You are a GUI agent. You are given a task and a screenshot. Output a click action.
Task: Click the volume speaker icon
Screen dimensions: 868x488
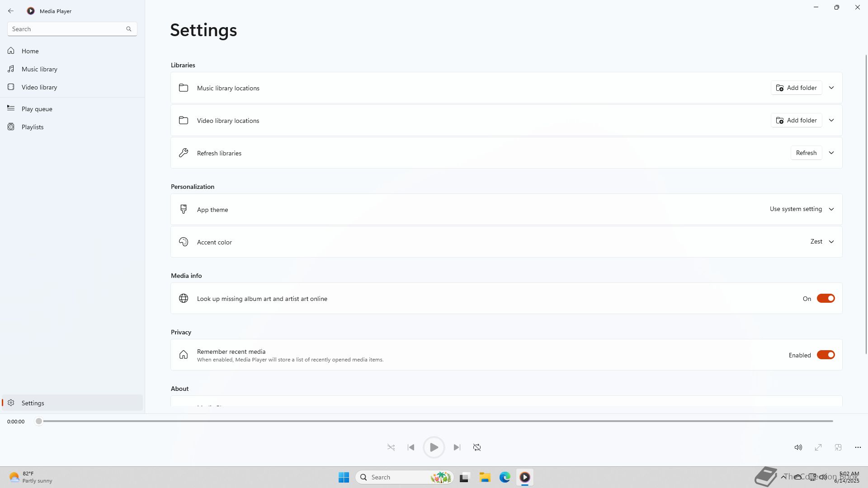(798, 447)
